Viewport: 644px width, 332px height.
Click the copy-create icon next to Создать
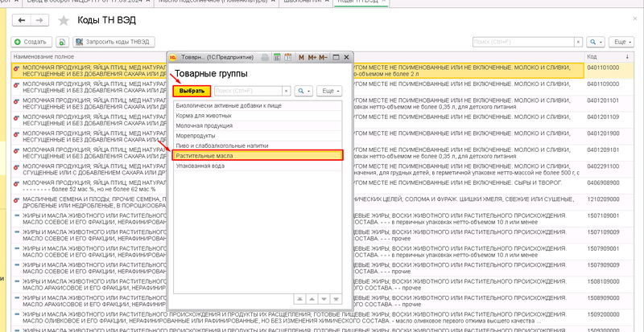[x=62, y=42]
